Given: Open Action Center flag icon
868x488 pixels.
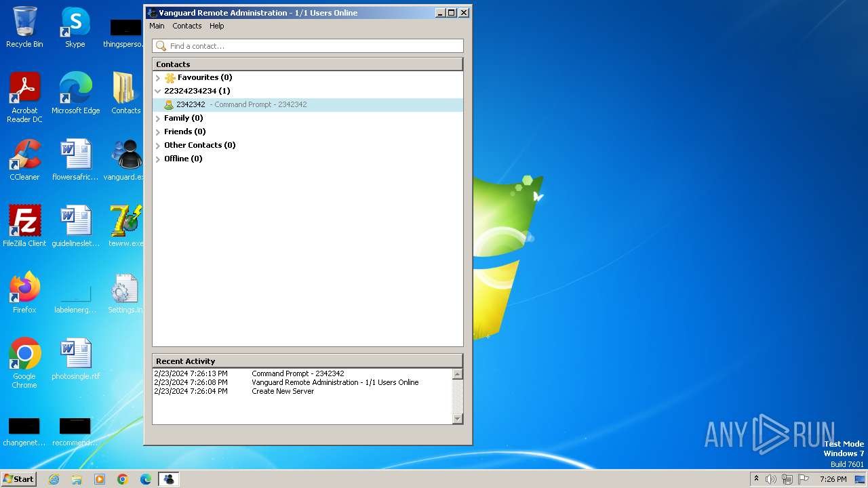Looking at the screenshot, I should (804, 479).
